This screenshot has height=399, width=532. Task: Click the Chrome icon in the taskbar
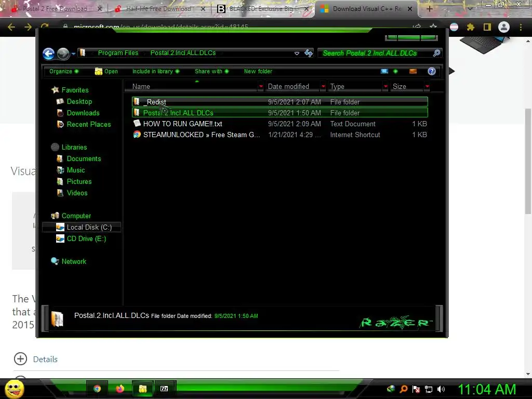point(97,389)
